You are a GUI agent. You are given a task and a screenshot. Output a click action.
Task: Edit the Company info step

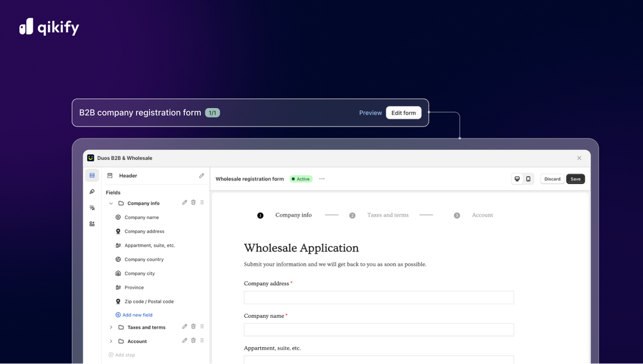tap(185, 203)
